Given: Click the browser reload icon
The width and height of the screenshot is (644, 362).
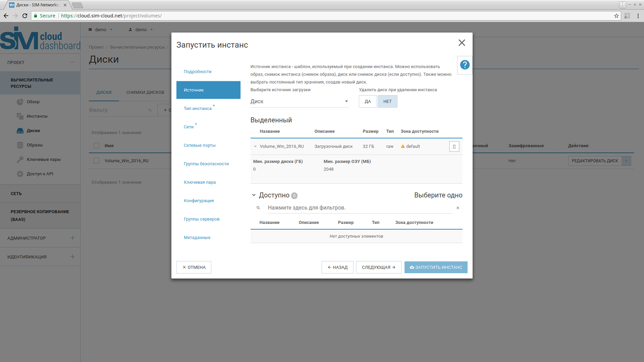Looking at the screenshot, I should click(x=25, y=16).
